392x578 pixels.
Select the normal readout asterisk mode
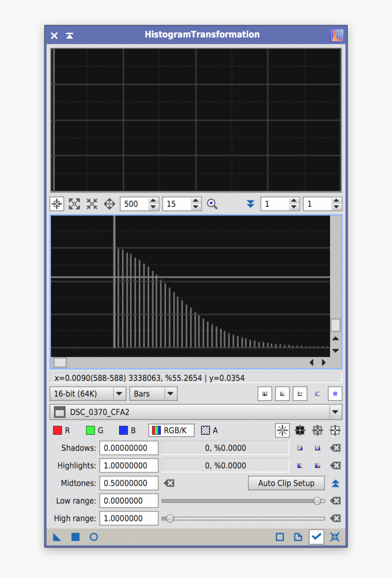pos(282,430)
